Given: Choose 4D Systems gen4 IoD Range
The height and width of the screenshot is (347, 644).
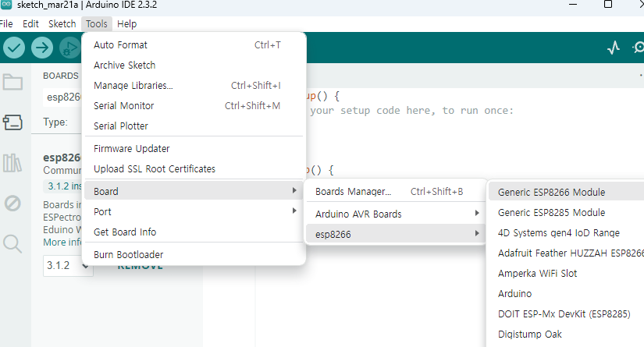Looking at the screenshot, I should coord(567,233).
